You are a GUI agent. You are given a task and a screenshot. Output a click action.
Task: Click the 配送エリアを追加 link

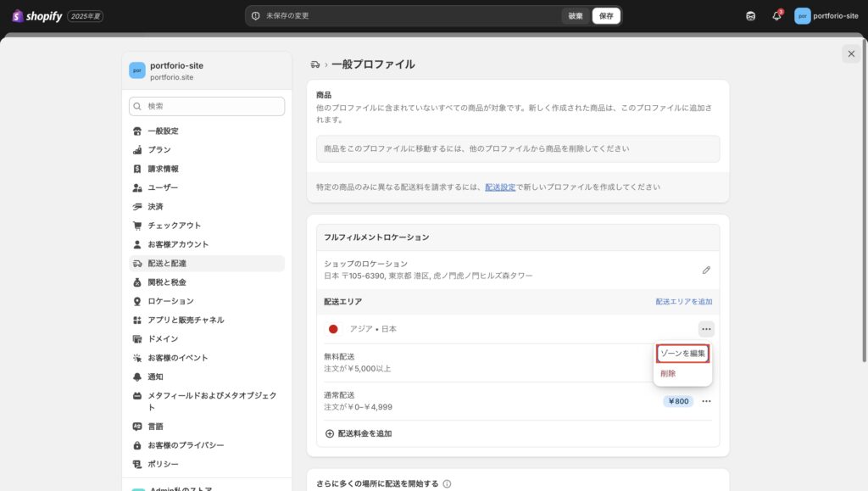[x=683, y=302]
